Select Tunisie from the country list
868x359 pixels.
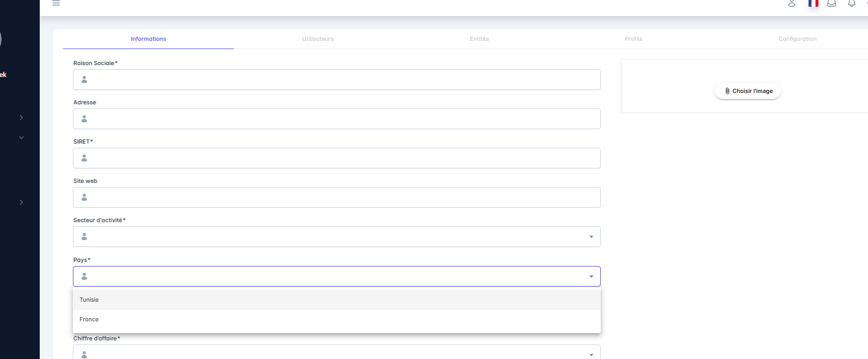click(x=89, y=300)
